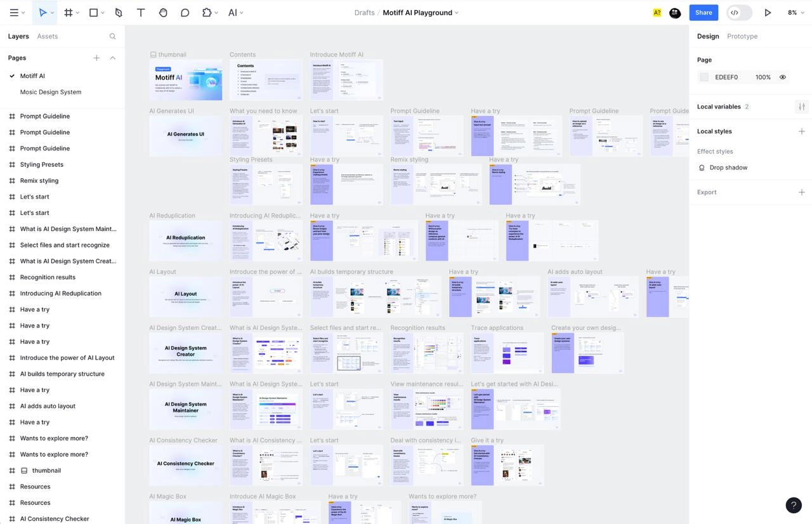Viewport: 812px width, 524px height.
Task: Select 'AI builds temporary structure' layer
Action: click(62, 374)
